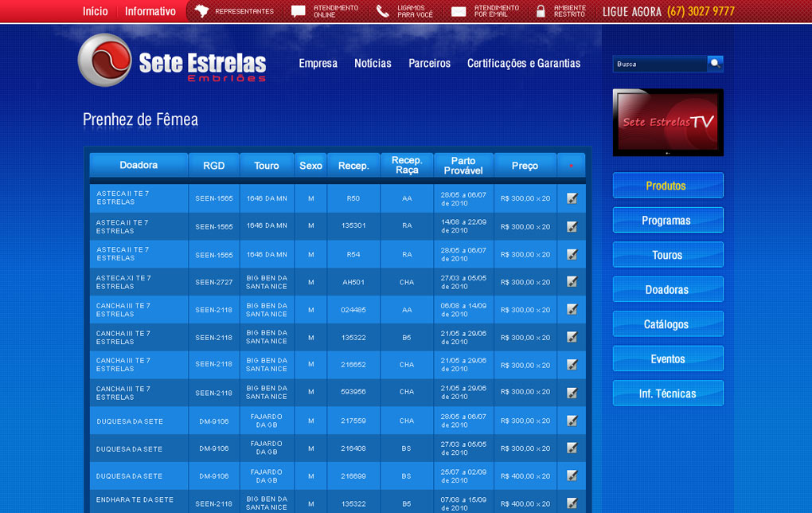This screenshot has height=513, width=812.
Task: Click the Inf. Técnicas sidebar button
Action: click(668, 394)
